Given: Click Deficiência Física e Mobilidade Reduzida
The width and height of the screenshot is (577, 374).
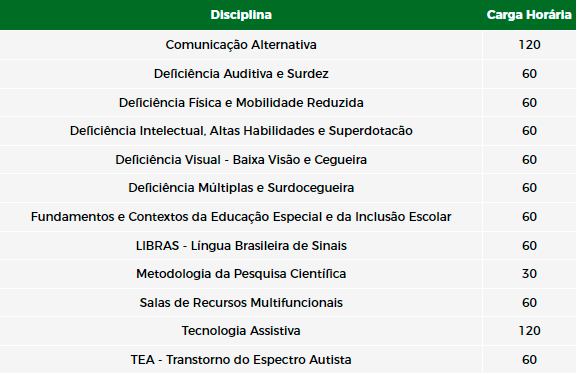Looking at the screenshot, I should (241, 102).
